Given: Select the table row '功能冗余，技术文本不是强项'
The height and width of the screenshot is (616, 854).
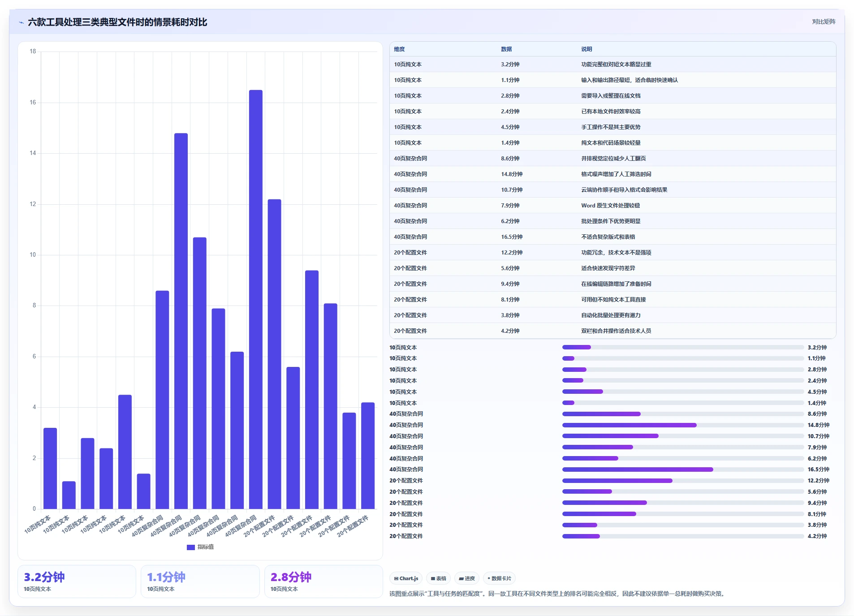Looking at the screenshot, I should point(612,253).
